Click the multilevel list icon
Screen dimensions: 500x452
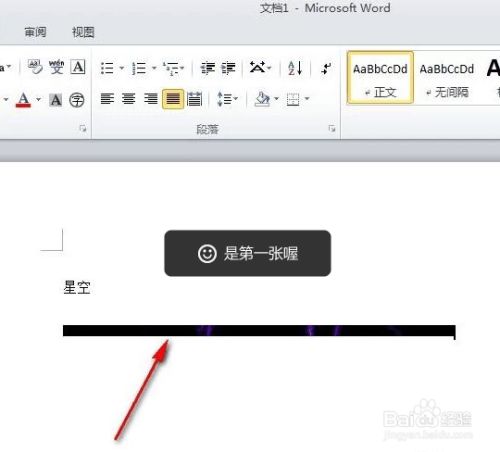tap(170, 68)
